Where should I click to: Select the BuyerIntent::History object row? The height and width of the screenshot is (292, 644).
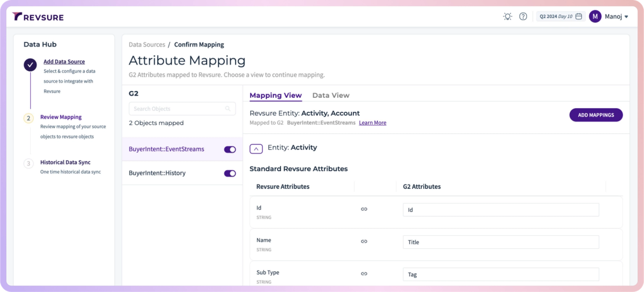182,173
